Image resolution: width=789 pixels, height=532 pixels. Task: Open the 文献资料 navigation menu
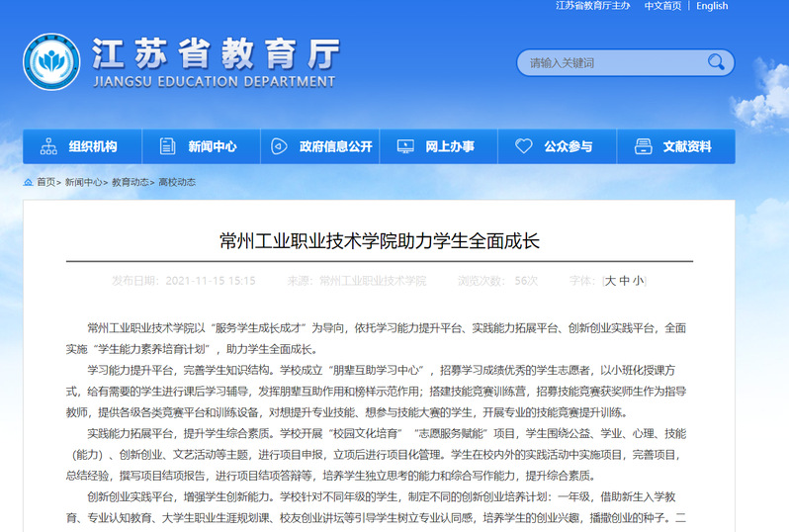(x=687, y=146)
